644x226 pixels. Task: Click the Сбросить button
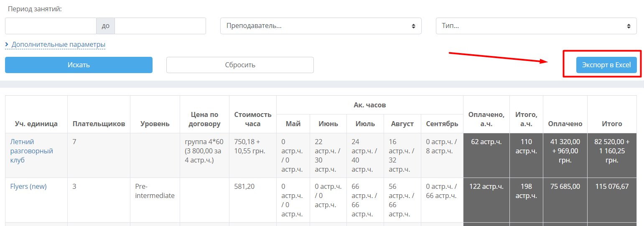pyautogui.click(x=240, y=65)
